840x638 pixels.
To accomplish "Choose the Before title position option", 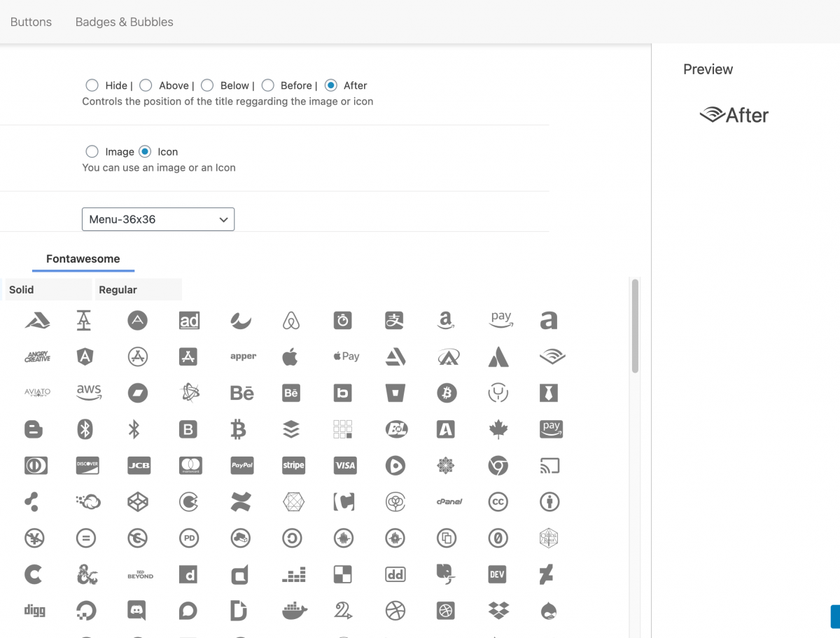I will [x=267, y=85].
